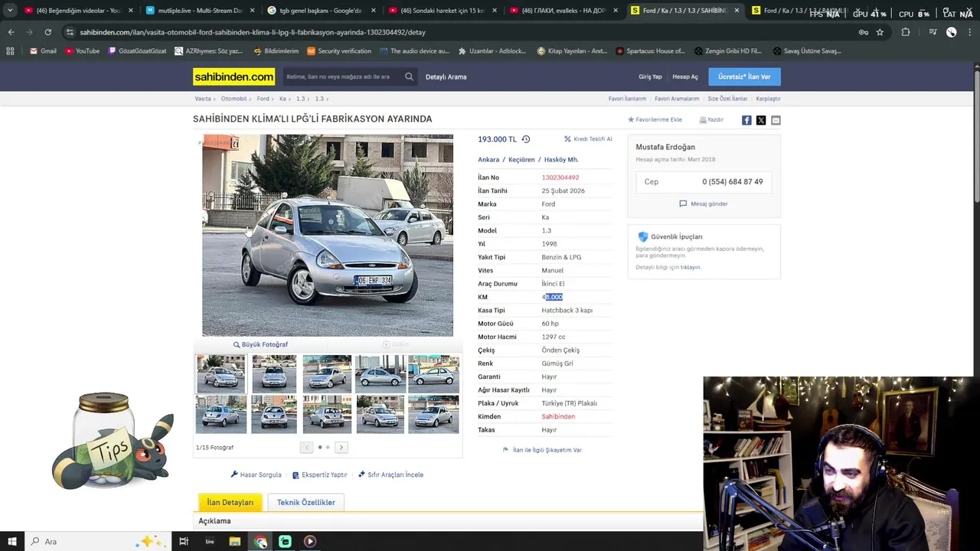Screen dimensions: 980x551
Task: Show the next photo thumbnails page arrow
Action: coord(341,447)
